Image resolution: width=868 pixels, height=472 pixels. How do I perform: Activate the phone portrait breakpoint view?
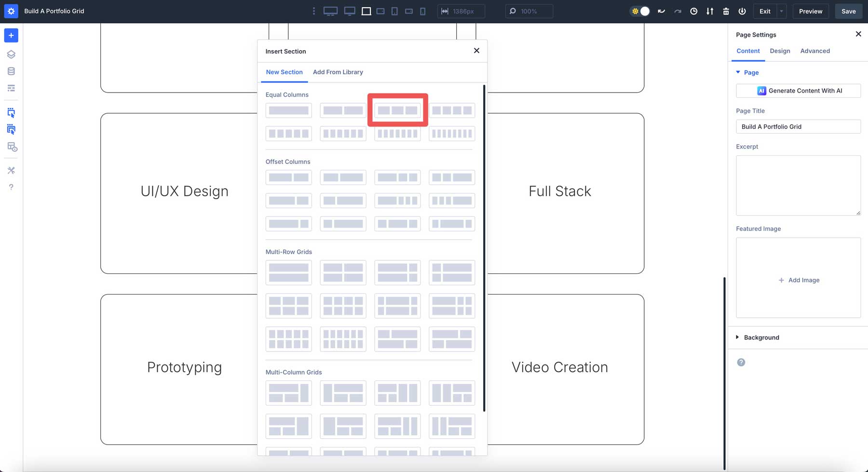point(423,11)
